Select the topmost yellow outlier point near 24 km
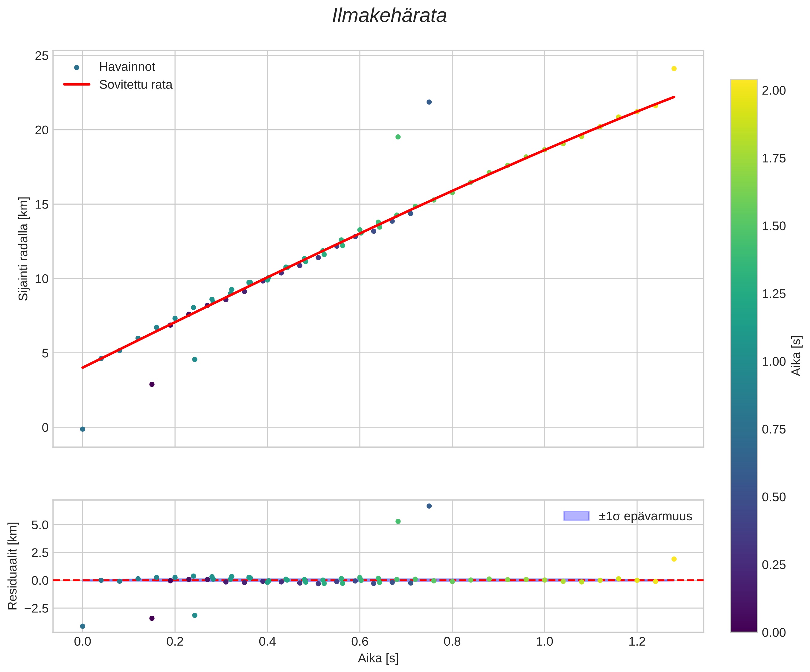Screen dimensions: 810x672 click(x=674, y=69)
